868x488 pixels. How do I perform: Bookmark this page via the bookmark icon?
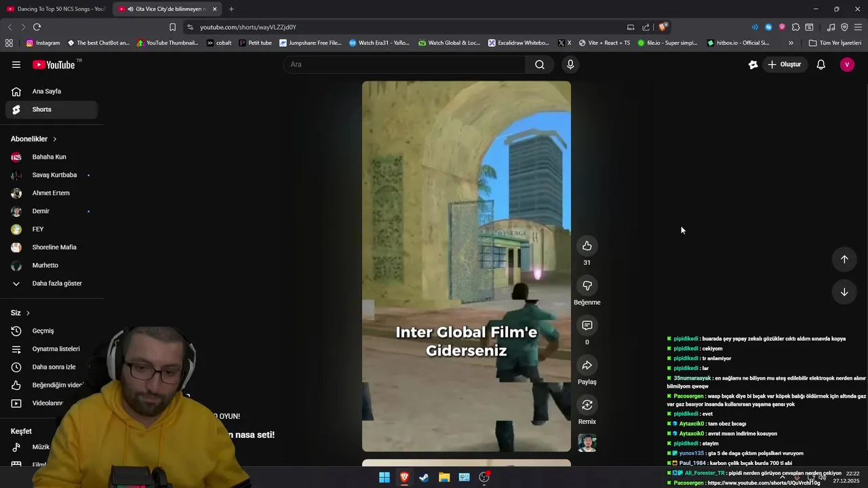(x=172, y=27)
